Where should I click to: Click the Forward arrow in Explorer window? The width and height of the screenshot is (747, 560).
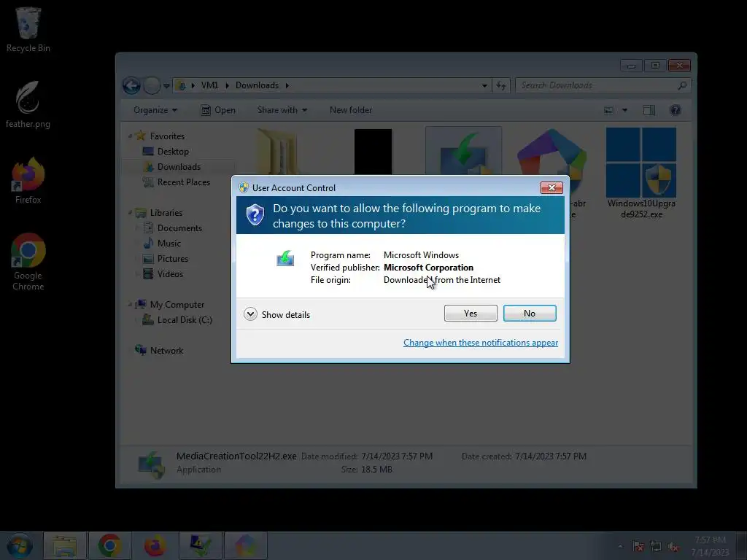pyautogui.click(x=152, y=86)
